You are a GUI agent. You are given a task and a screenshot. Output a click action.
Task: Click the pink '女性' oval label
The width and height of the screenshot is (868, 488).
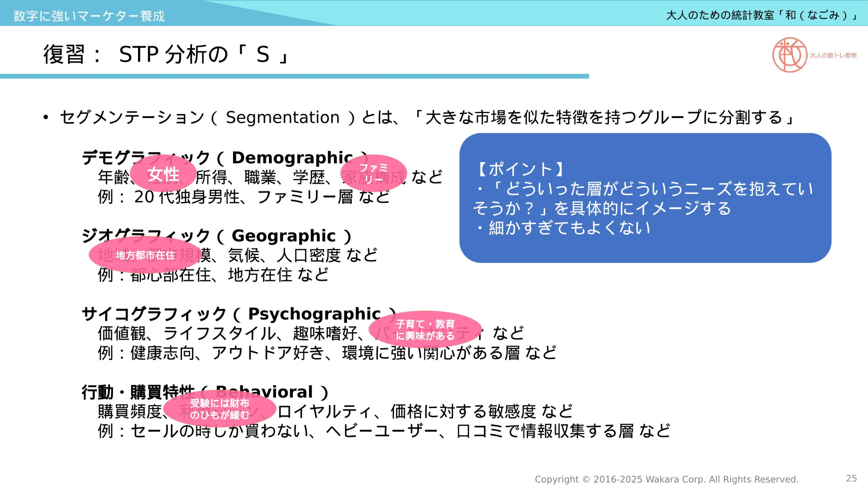click(x=163, y=174)
